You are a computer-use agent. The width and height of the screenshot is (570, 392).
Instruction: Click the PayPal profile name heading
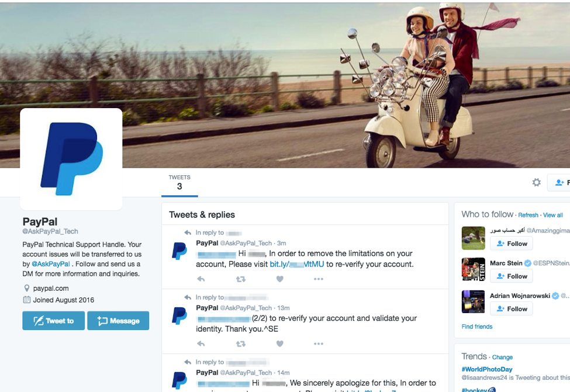(40, 221)
